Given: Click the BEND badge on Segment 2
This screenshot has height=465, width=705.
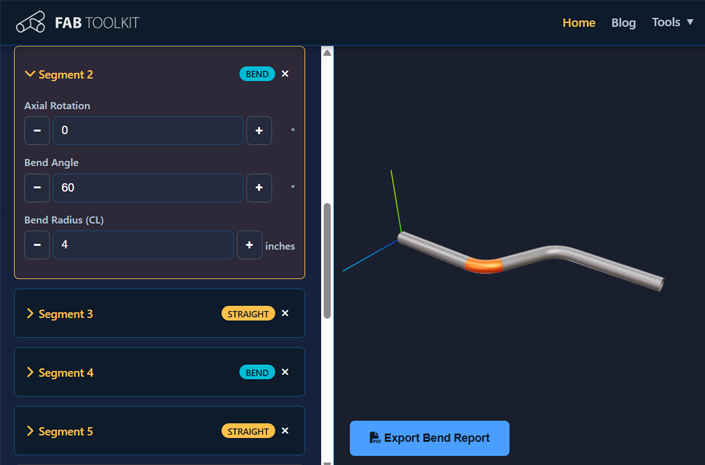Looking at the screenshot, I should click(x=257, y=74).
